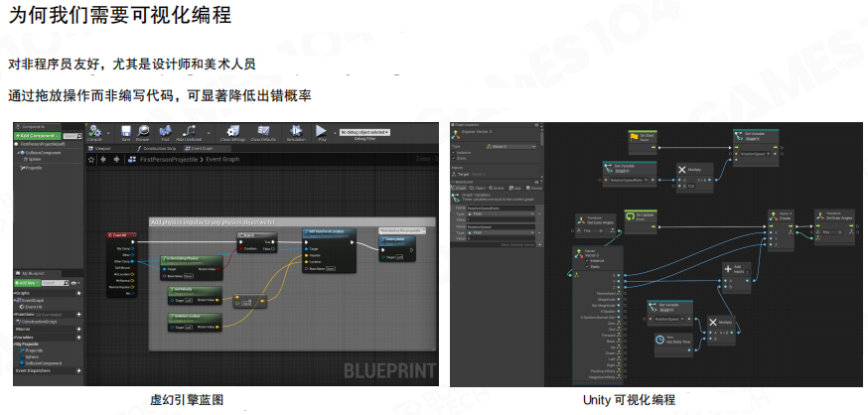Switch to the Construction Script tab
Screen dimensions: 868x415
tap(161, 148)
